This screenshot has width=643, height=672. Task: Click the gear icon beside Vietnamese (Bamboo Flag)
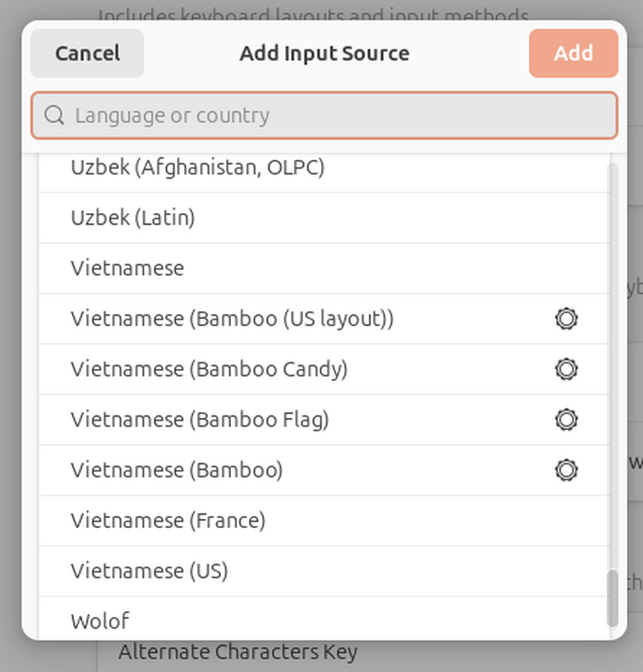[566, 419]
